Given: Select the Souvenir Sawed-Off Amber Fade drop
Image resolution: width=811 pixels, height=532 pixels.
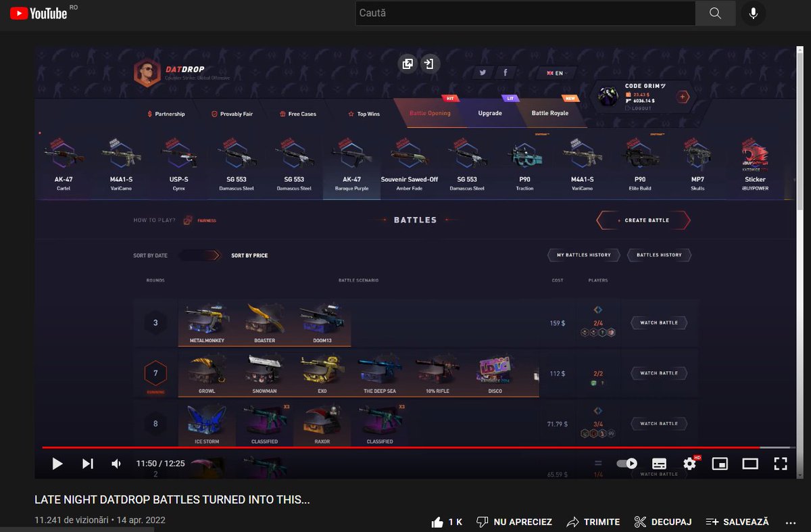Looking at the screenshot, I should (409, 166).
